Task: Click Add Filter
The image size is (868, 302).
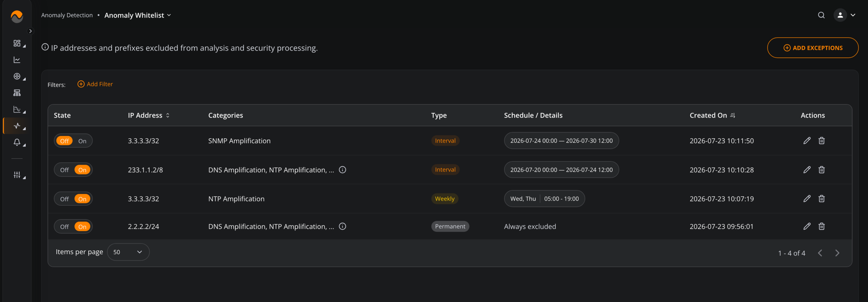Action: pos(95,84)
